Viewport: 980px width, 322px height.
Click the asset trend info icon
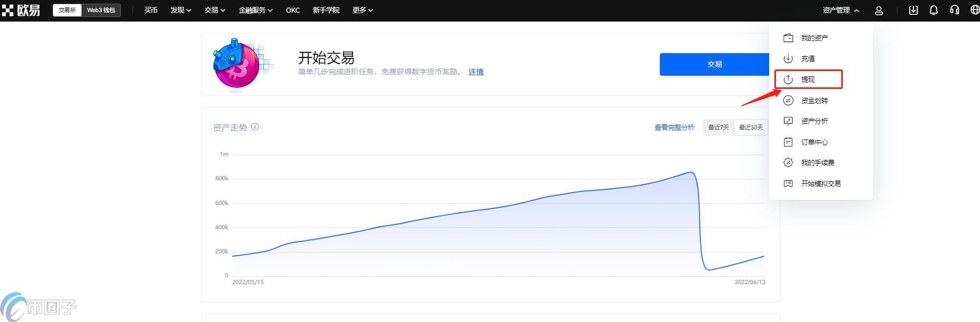tap(255, 127)
